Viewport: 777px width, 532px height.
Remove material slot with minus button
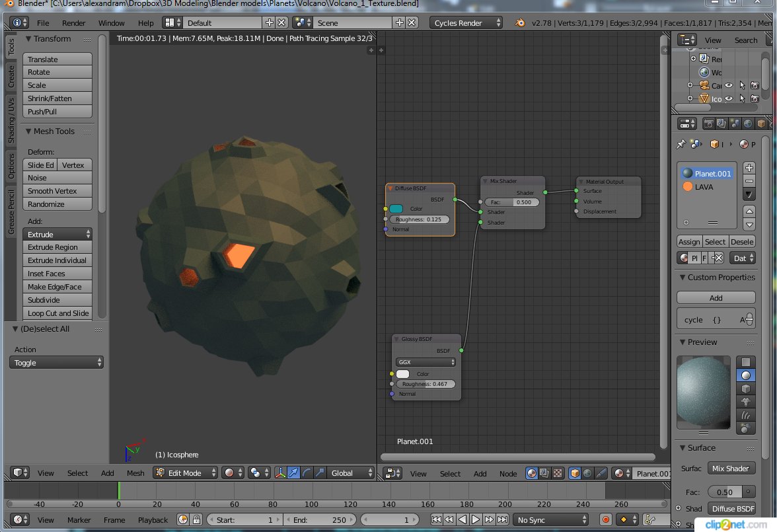749,181
